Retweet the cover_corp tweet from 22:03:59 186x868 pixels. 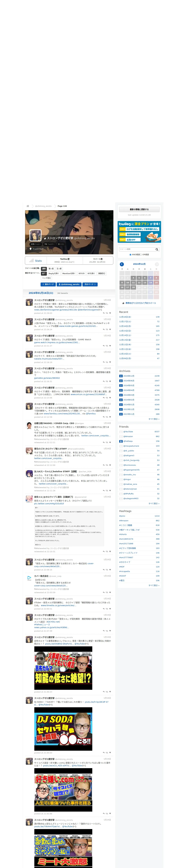[x=107, y=592]
